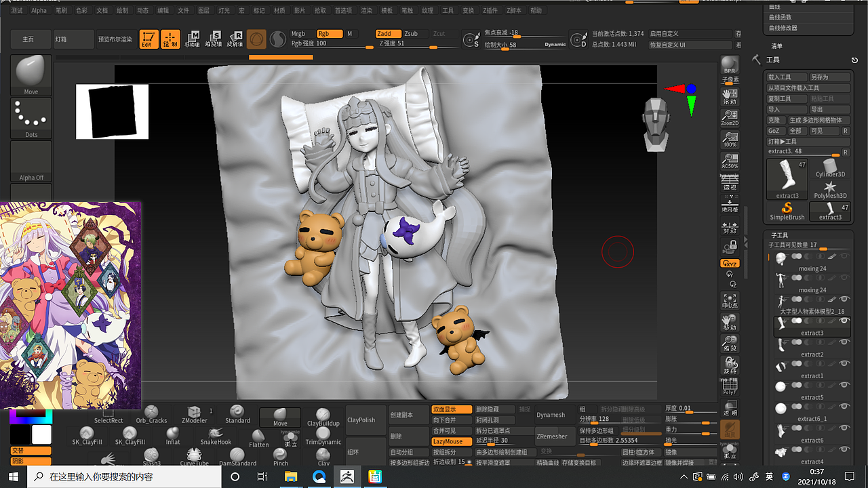Screen dimensions: 868x488
Task: Collapse the 工具 tool panel header
Action: tap(772, 60)
